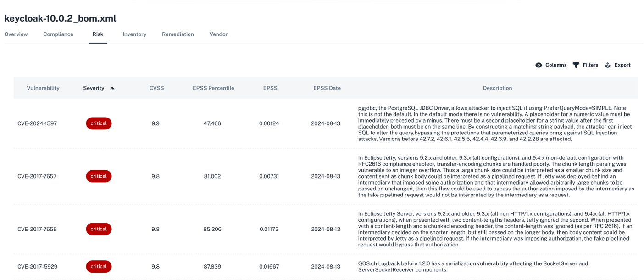Open the Overview tab
This screenshot has height=280, width=644.
coord(16,34)
